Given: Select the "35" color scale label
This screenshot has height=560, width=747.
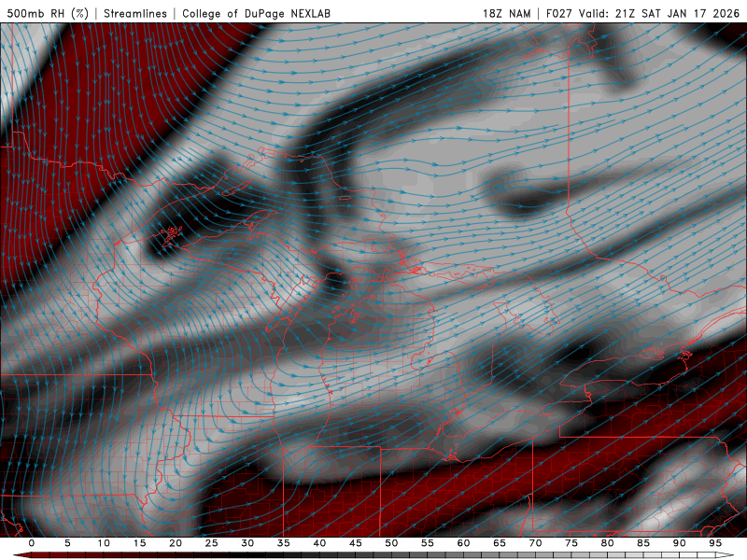Looking at the screenshot, I should click(284, 543).
